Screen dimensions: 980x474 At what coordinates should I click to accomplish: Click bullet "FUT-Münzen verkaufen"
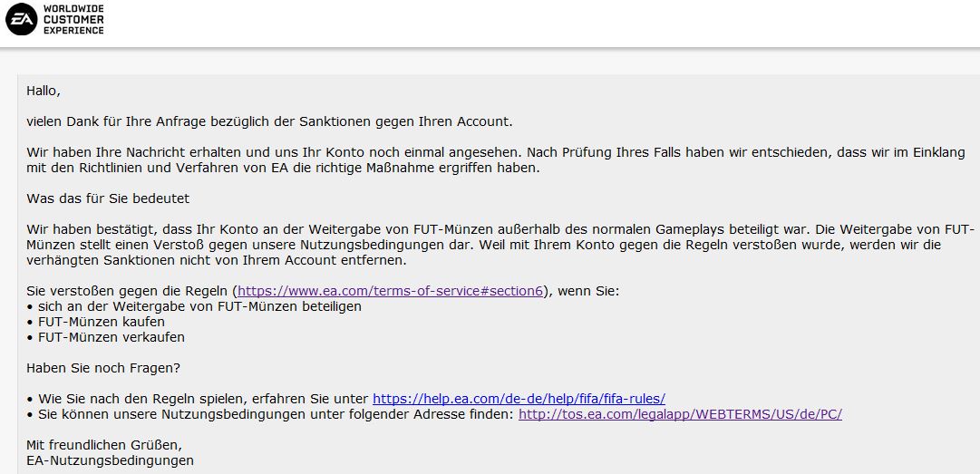106,337
